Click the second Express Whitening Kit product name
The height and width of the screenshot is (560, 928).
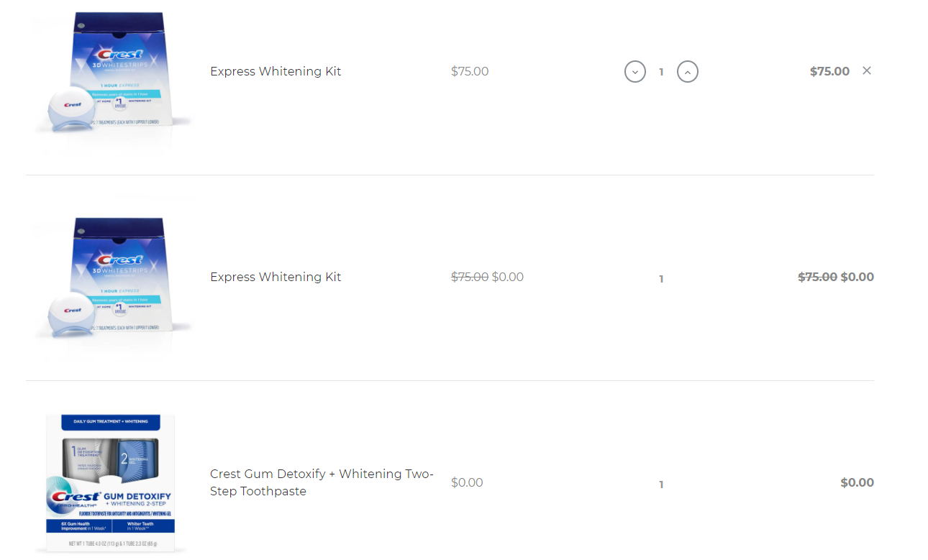click(276, 277)
